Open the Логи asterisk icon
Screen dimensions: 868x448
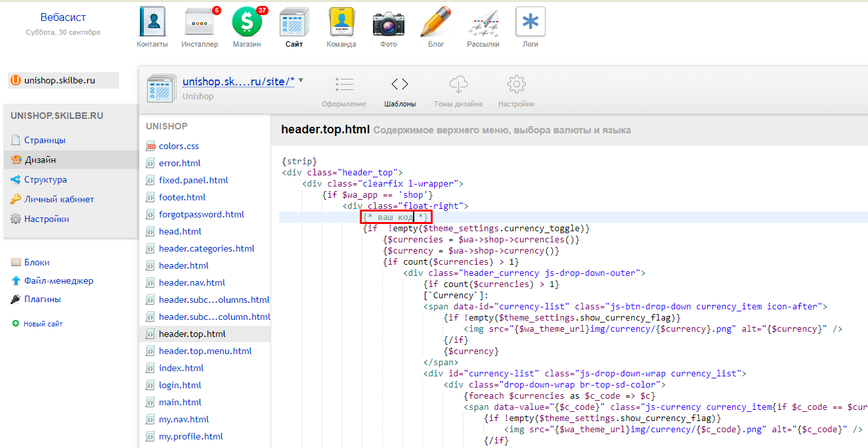point(531,24)
